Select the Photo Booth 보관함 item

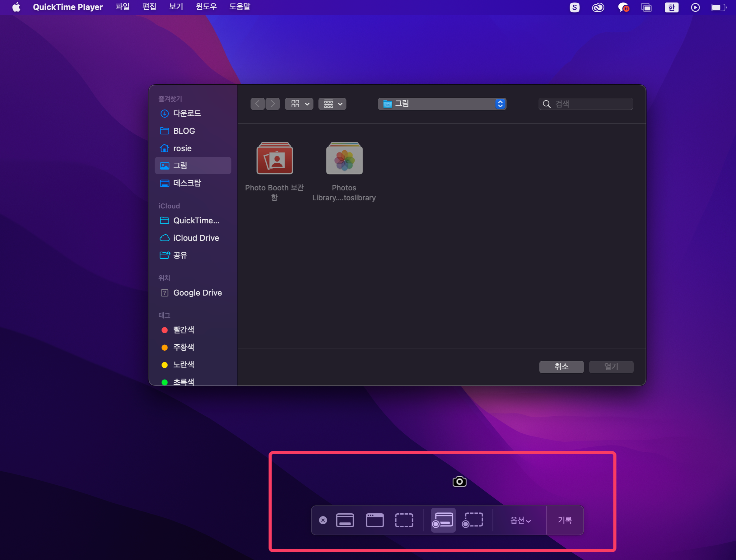274,158
